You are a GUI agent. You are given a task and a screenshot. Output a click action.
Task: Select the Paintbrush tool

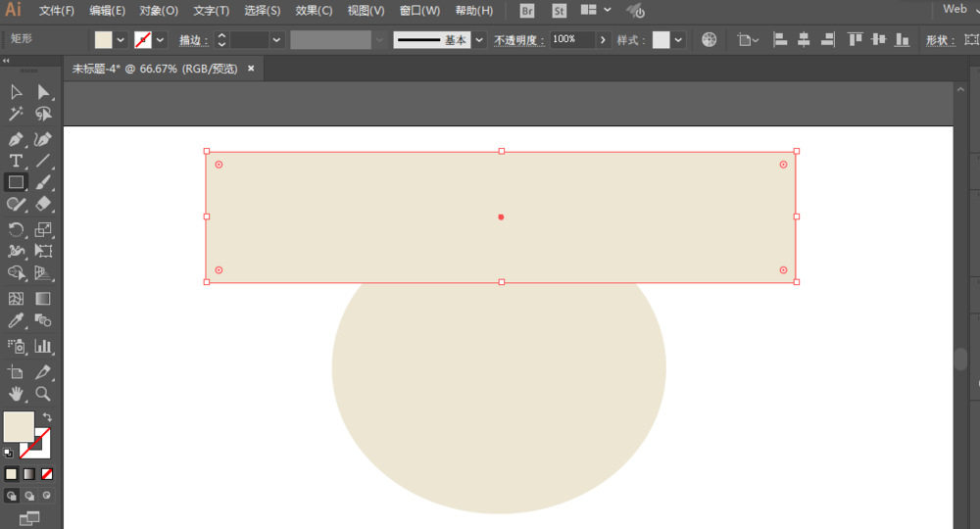coord(43,182)
